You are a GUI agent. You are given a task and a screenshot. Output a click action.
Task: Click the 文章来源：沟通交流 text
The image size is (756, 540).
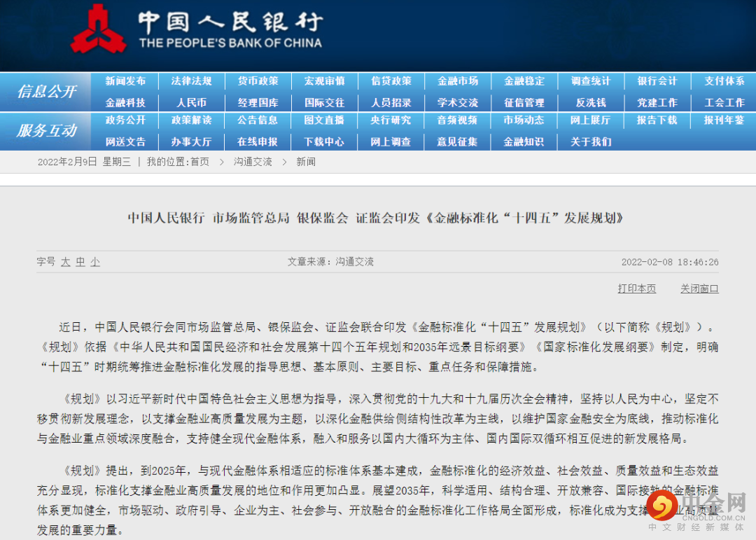tap(330, 262)
